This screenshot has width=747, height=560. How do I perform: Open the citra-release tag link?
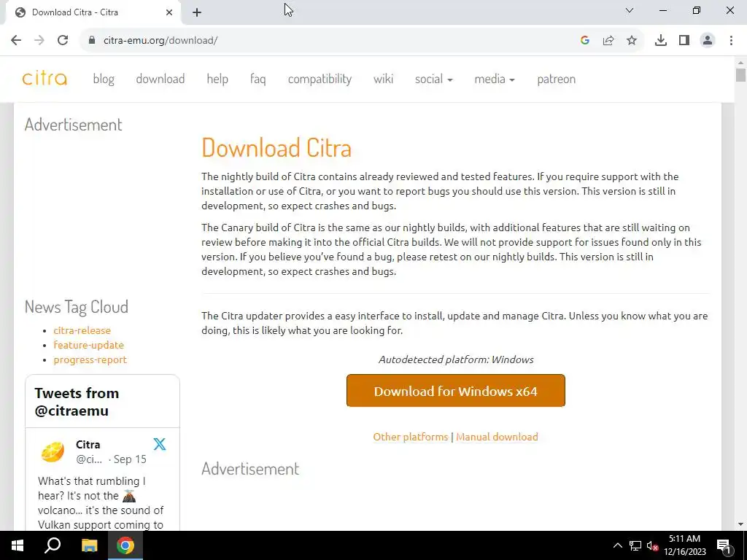click(82, 330)
